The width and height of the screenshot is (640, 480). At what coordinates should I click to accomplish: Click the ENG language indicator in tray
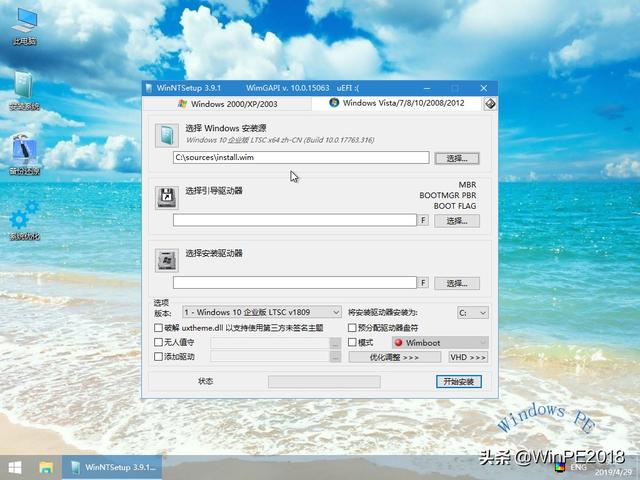[578, 467]
